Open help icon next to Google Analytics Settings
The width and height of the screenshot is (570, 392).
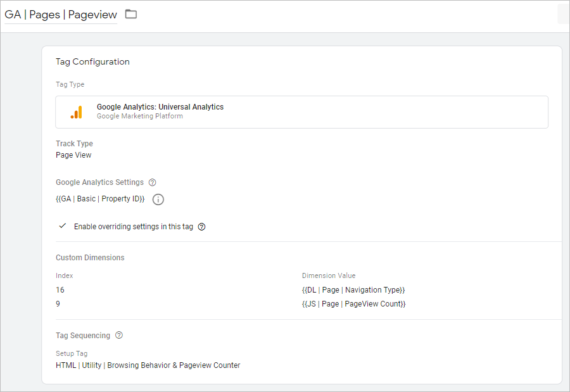tap(152, 182)
